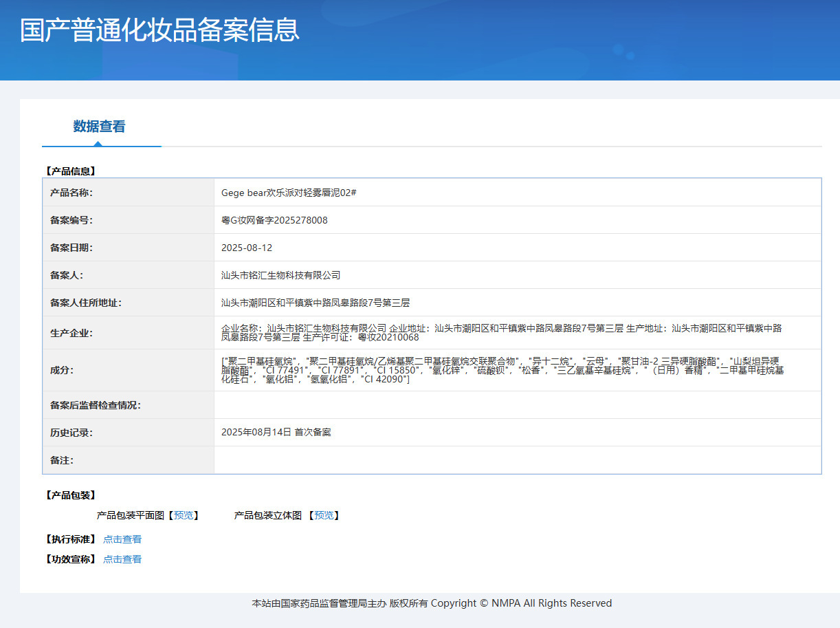This screenshot has height=628, width=840.
Task: Click the 【产品信息】 section heading
Action: [70, 171]
